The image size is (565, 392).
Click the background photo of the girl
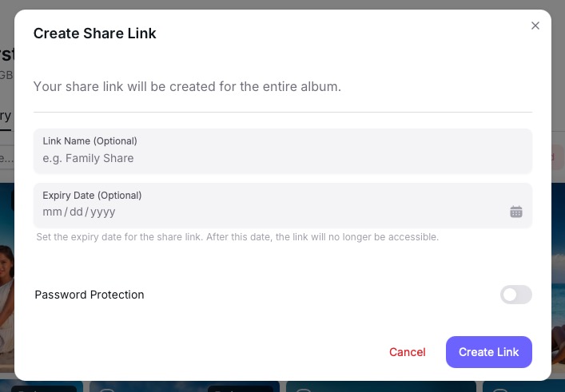[6, 279]
